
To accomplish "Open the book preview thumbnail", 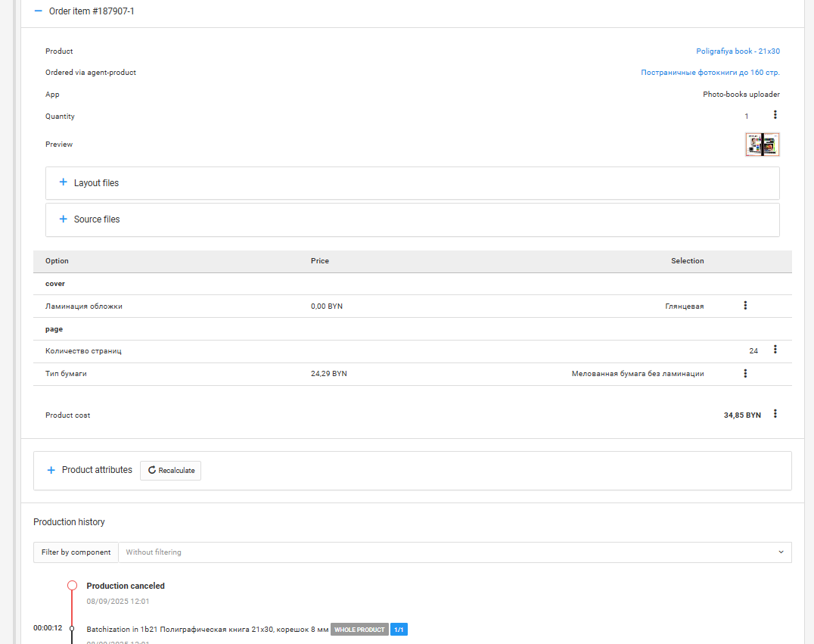I will coord(762,145).
